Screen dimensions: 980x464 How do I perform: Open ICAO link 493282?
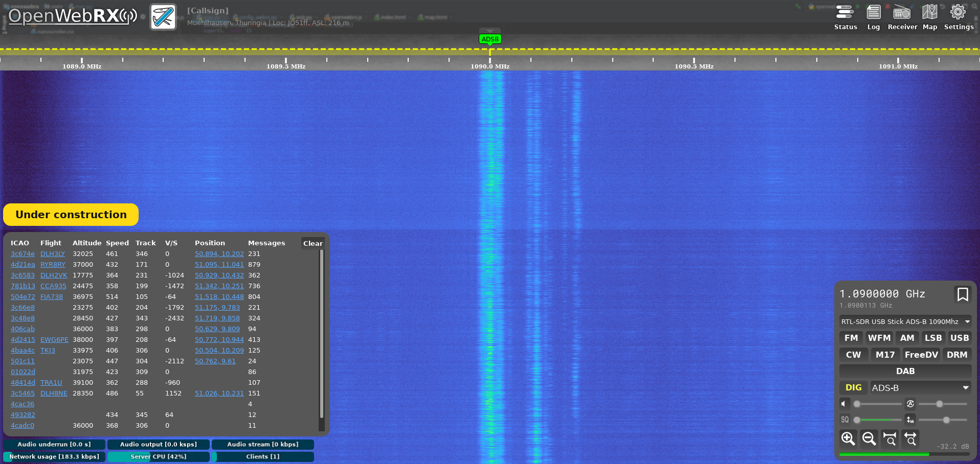[23, 414]
